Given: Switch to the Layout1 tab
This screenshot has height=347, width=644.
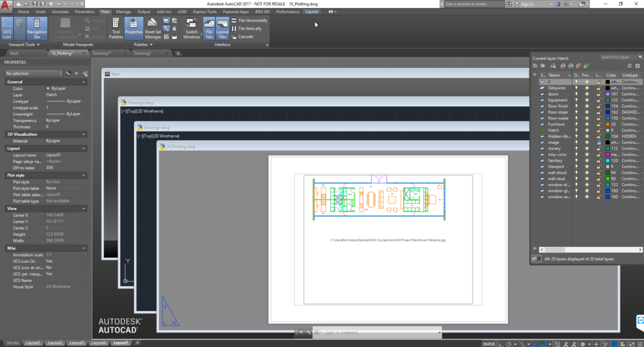Looking at the screenshot, I should (33, 343).
